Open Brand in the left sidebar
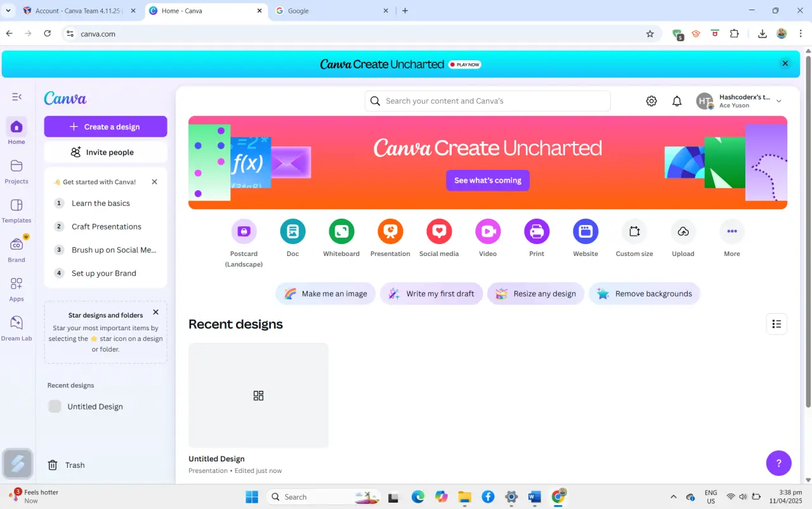The width and height of the screenshot is (812, 509). [16, 250]
